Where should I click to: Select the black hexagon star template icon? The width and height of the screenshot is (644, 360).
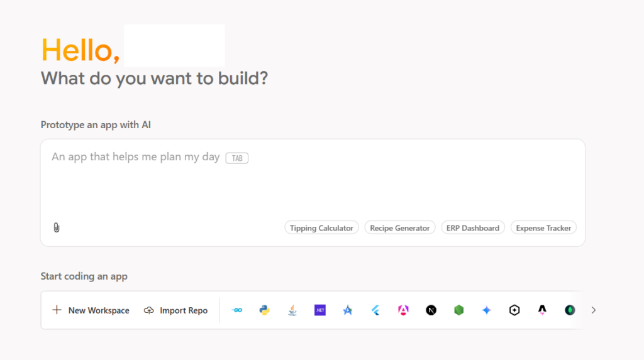tap(514, 310)
